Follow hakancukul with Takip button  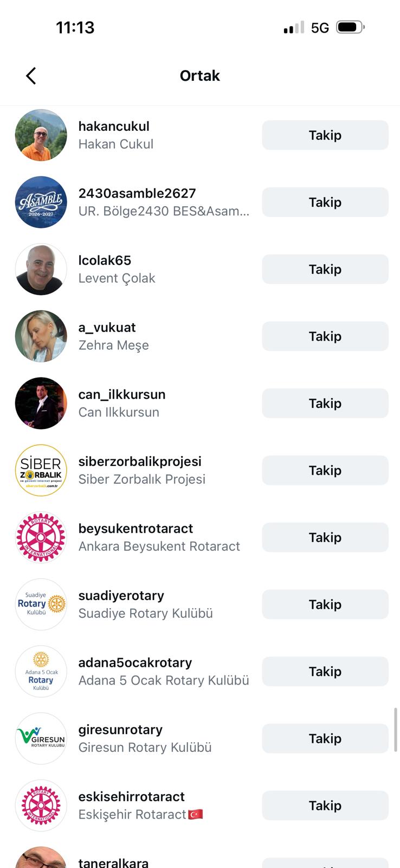point(325,135)
